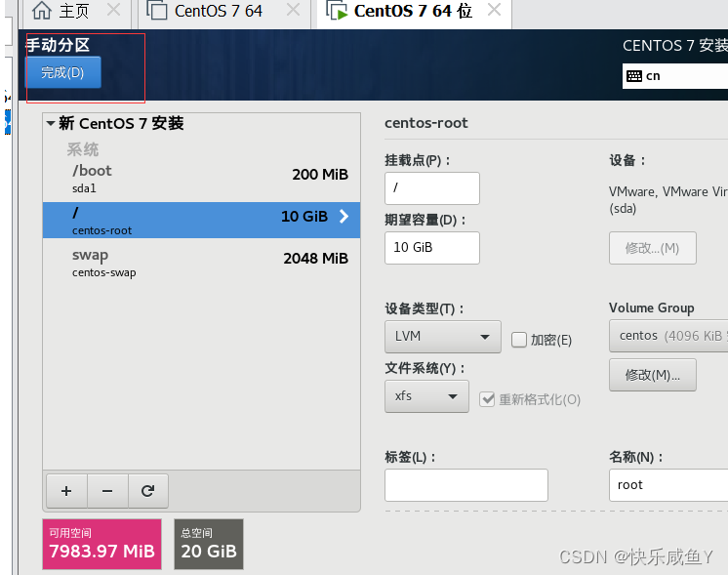Switch to the CentOS 7 64 位 tab
This screenshot has height=575, width=728.
[413, 11]
